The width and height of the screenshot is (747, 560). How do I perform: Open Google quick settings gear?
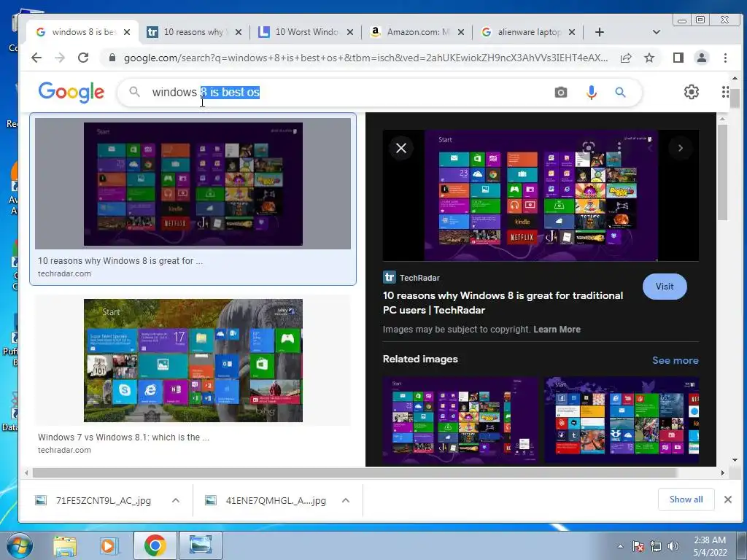(x=692, y=92)
